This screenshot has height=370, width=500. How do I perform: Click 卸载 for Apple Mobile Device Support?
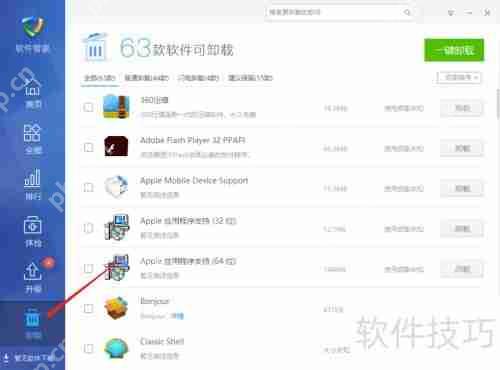tap(462, 188)
